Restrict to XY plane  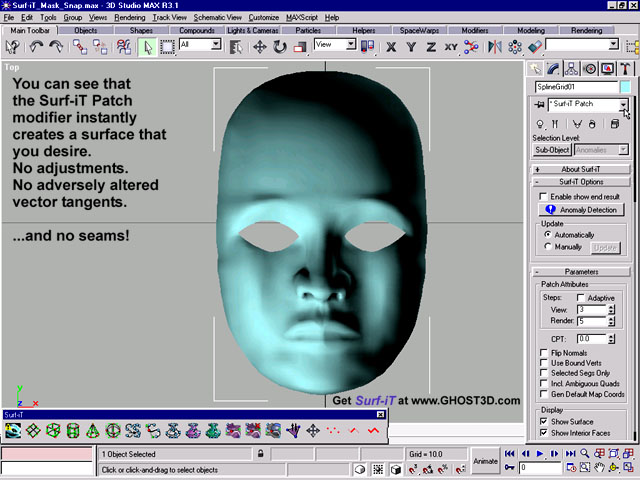pyautogui.click(x=451, y=47)
